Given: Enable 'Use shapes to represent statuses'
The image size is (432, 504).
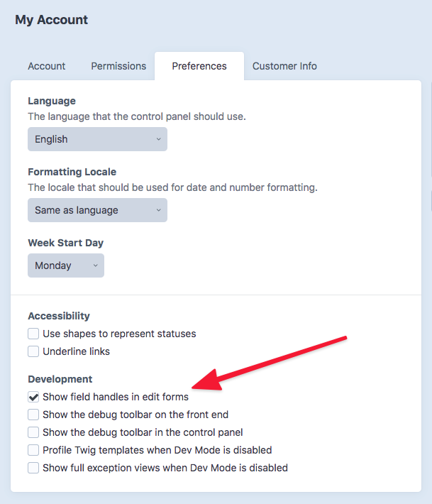Looking at the screenshot, I should (33, 334).
